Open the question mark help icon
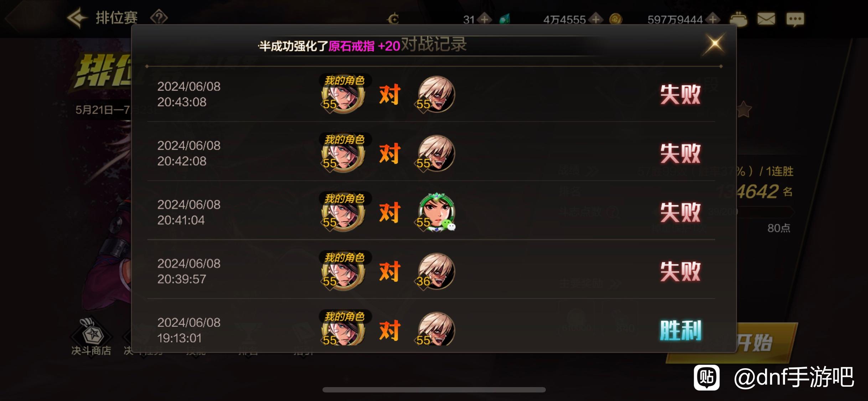Screen dimensions: 868x401 click(159, 17)
